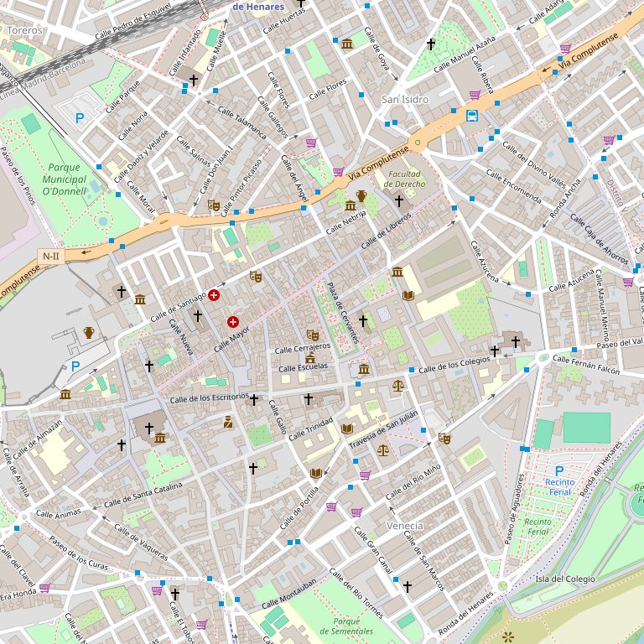This screenshot has width=644, height=644.
Task: Click the Calle Fernán Falcón label
Action: [x=586, y=365]
